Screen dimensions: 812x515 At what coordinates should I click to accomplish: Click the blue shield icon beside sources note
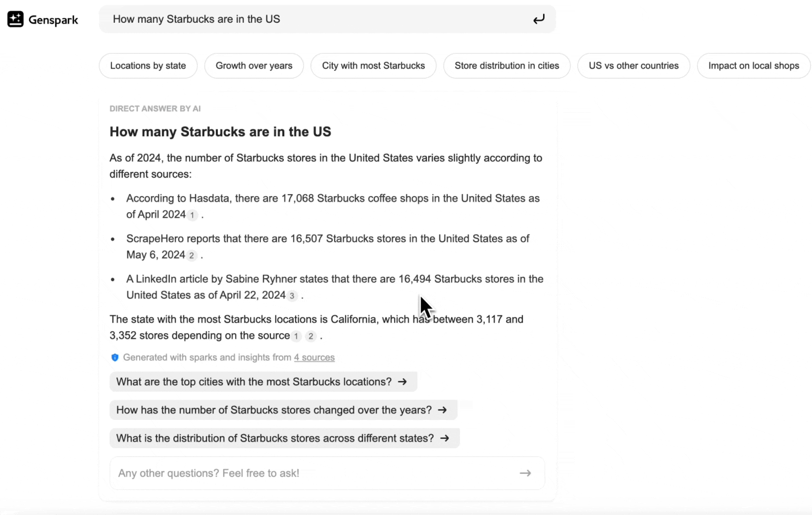click(115, 358)
